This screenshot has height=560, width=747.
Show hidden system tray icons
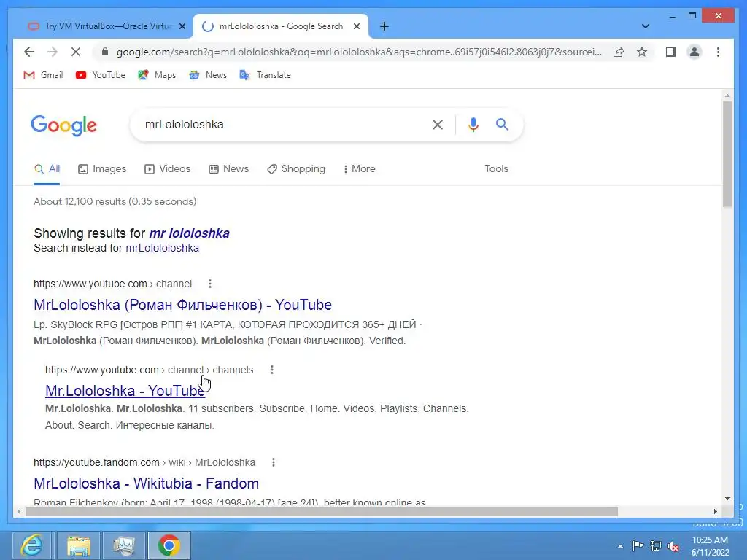point(620,546)
